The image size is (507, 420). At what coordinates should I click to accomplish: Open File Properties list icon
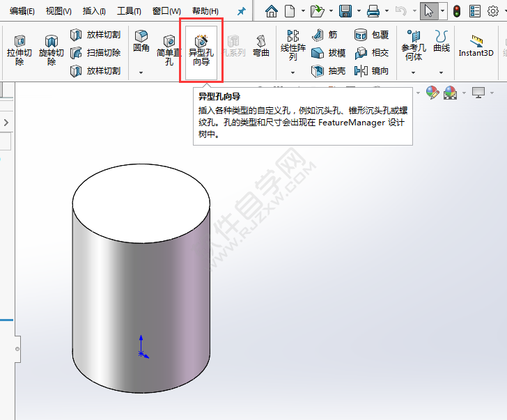475,11
